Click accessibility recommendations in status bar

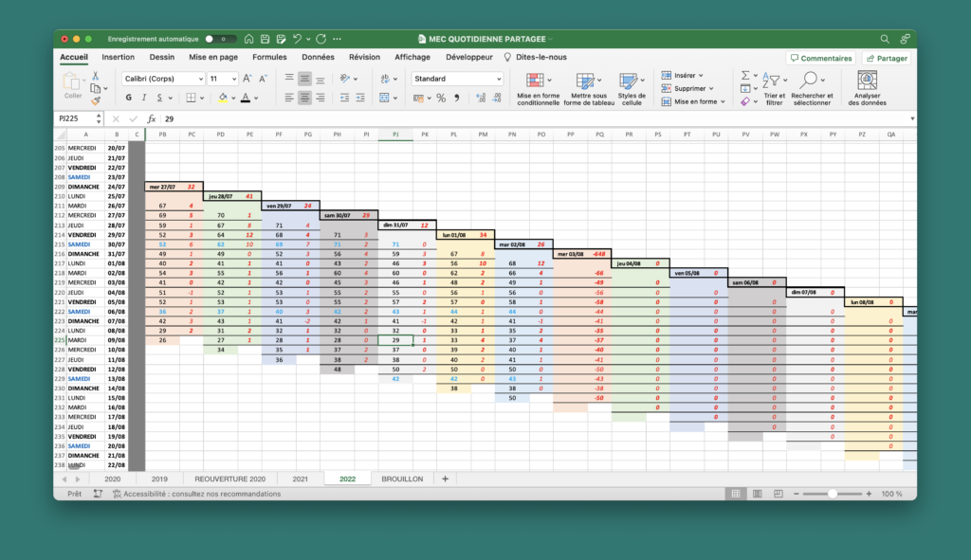197,494
